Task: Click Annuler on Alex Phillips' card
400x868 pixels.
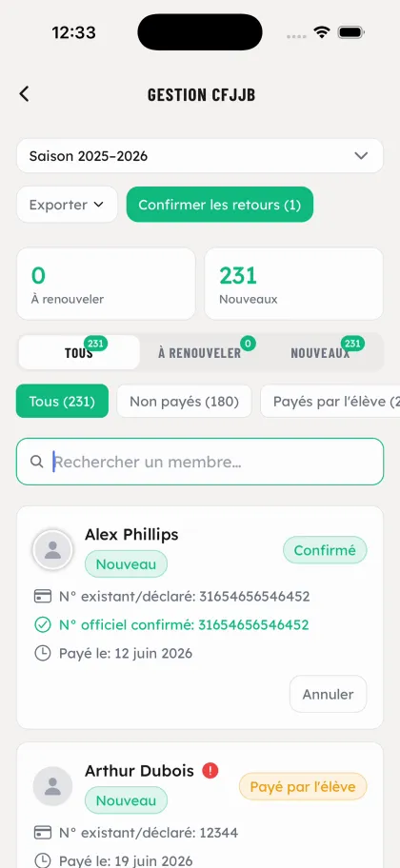Action: pos(328,694)
